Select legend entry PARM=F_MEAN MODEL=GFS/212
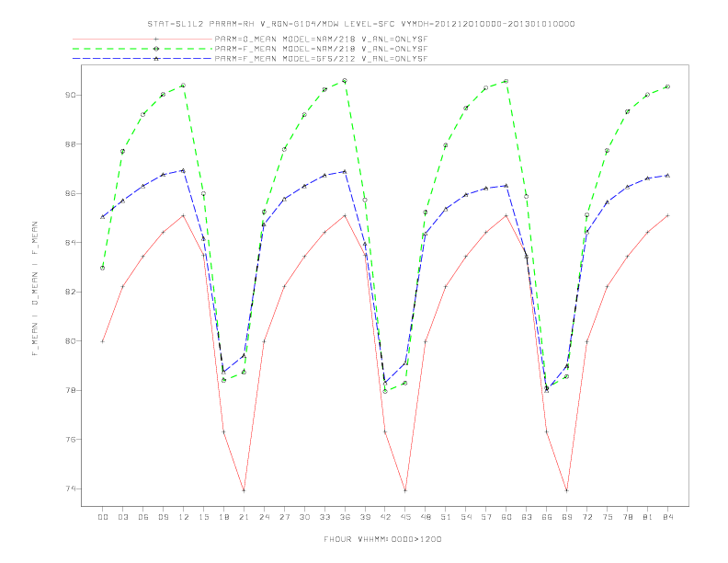Screen dimensions: 728x563 [x=321, y=59]
